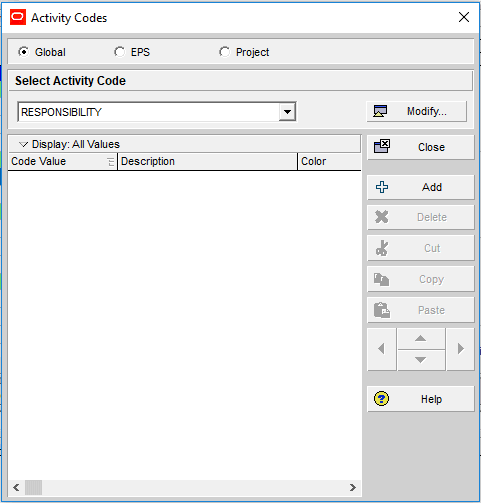Click the move right arrow button
The width and height of the screenshot is (481, 503).
pos(460,349)
